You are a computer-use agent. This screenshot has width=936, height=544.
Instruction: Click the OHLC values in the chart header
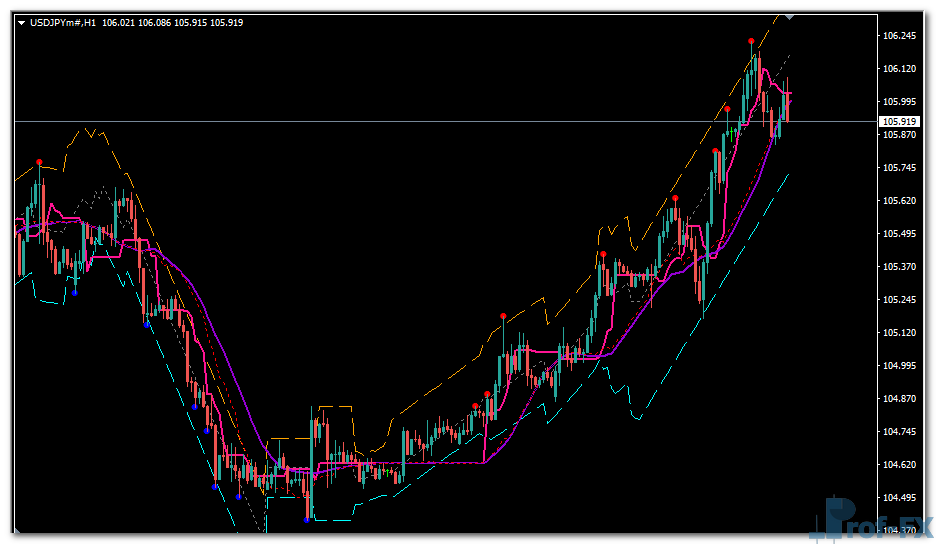pos(172,23)
